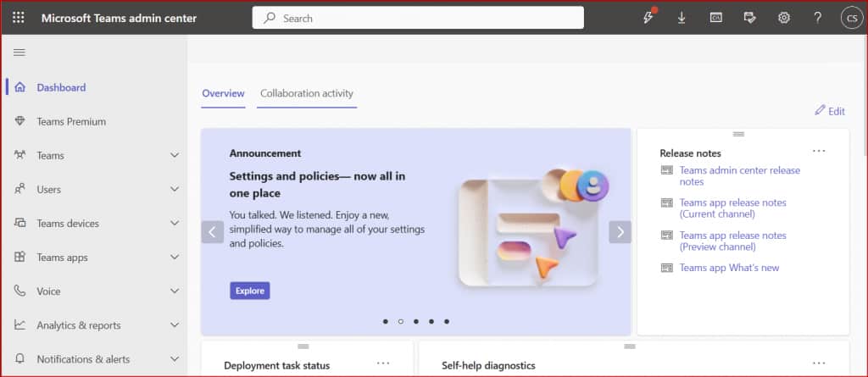This screenshot has height=377, width=868.
Task: Open Release notes card ellipsis menu
Action: click(819, 151)
